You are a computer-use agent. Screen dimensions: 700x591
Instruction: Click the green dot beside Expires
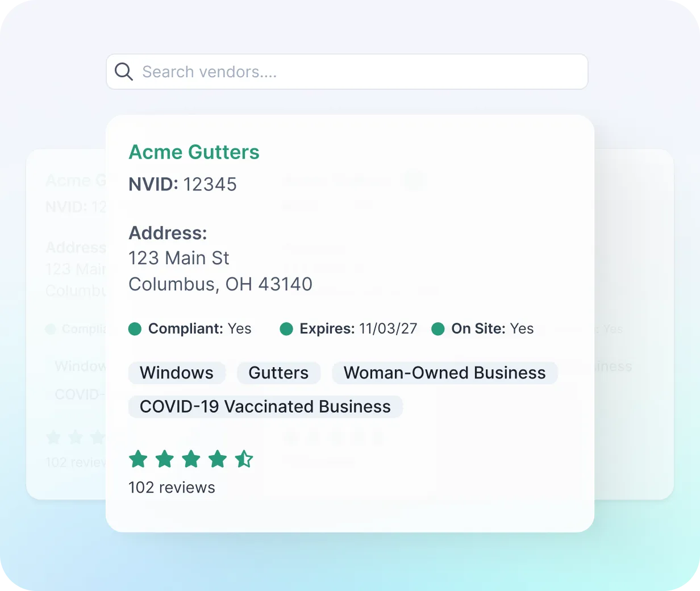tap(286, 329)
